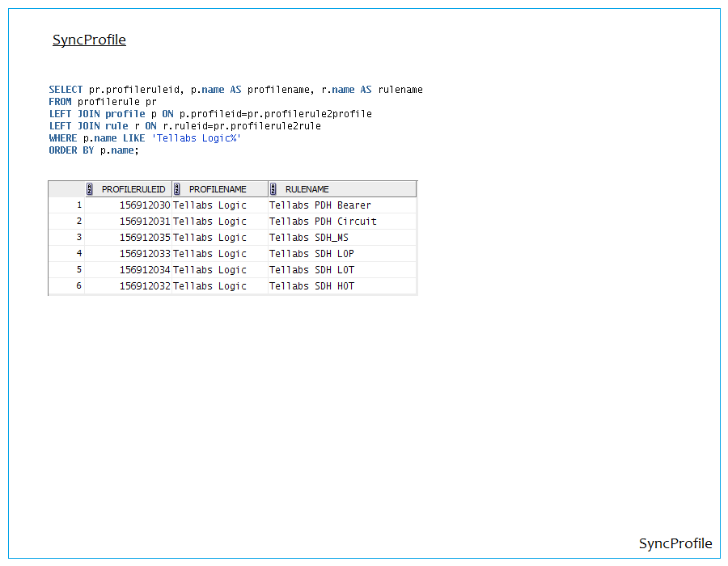This screenshot has width=728, height=566.
Task: Click sort icon in PROFILERULEID column header
Action: click(x=91, y=189)
